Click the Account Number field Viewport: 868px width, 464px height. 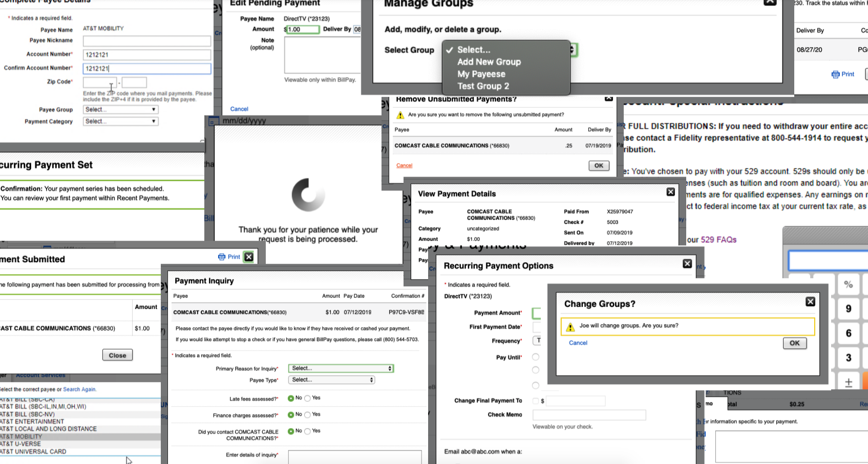click(x=147, y=55)
